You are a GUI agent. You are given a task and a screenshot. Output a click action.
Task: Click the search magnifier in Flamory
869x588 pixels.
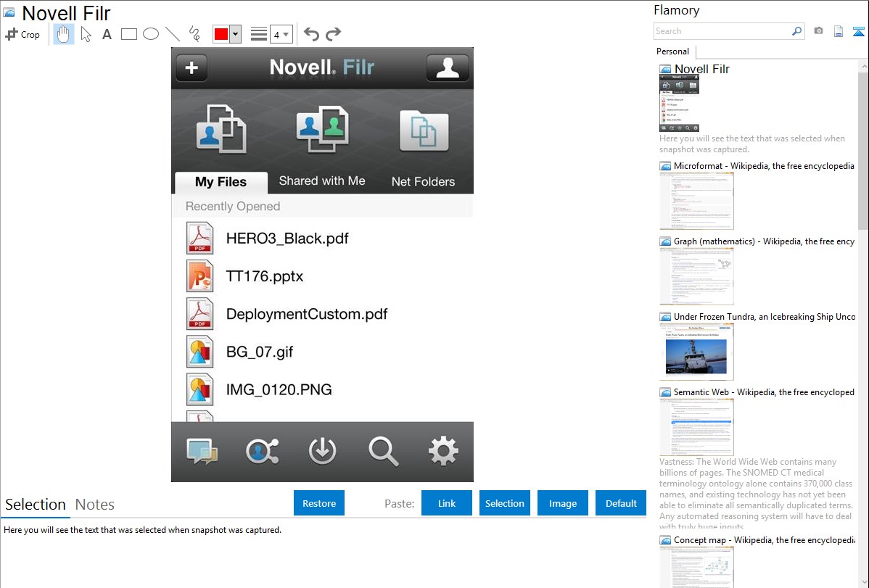point(797,31)
